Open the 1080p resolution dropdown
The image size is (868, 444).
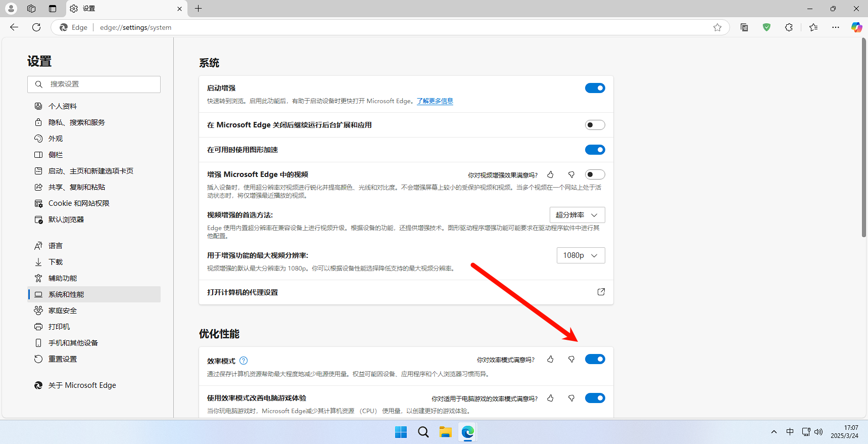click(x=581, y=255)
